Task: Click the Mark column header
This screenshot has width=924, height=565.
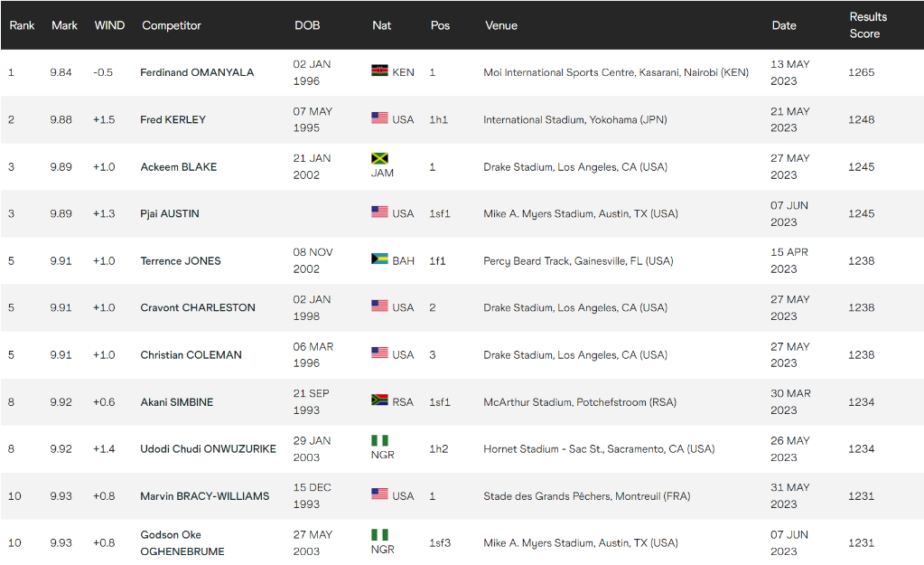Action: tap(64, 25)
